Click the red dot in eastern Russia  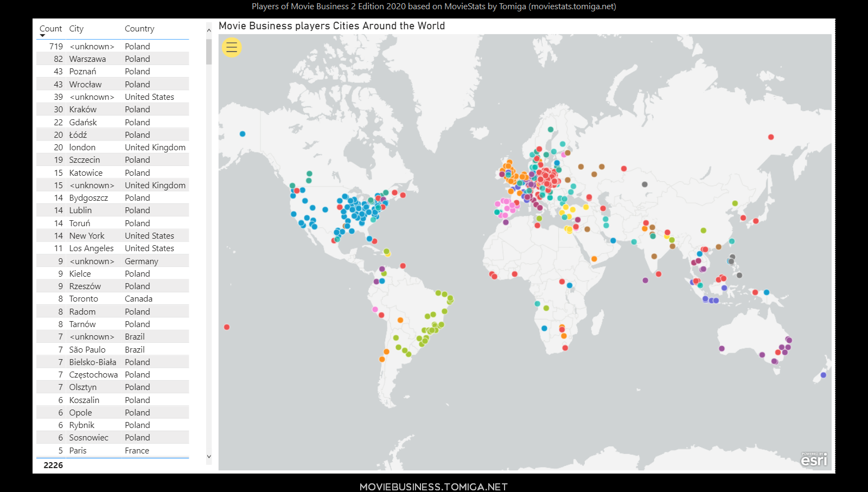(x=771, y=137)
